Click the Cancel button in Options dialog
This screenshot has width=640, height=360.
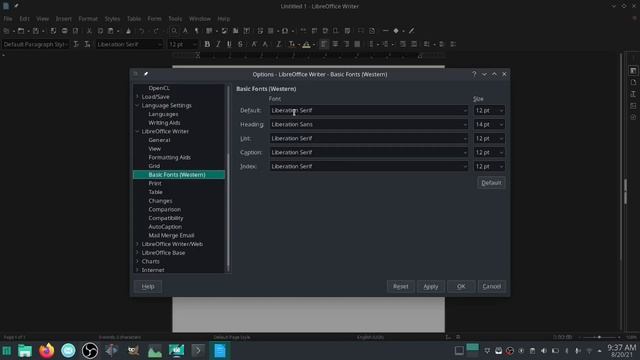coord(491,286)
